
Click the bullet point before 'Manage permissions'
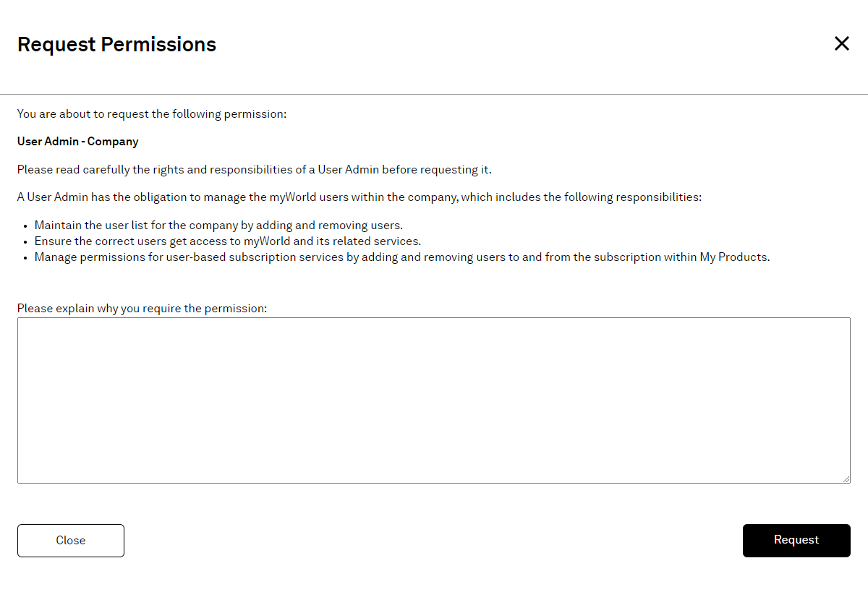[25, 258]
